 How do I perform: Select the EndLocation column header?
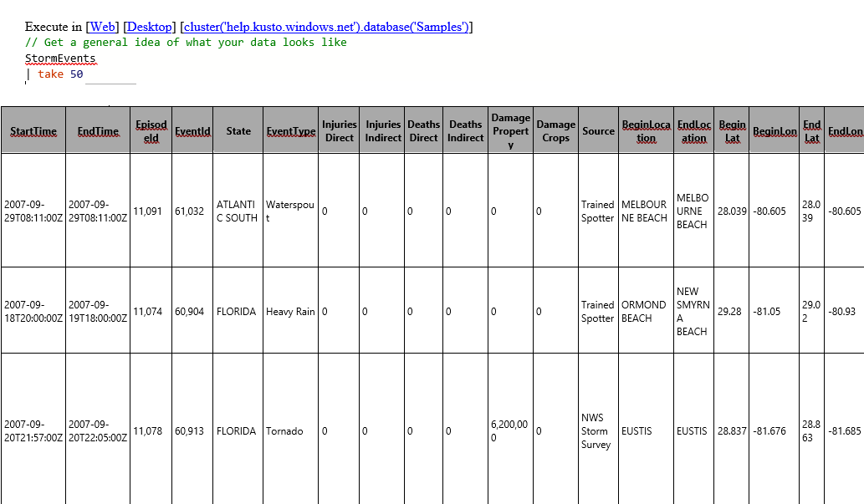click(x=693, y=130)
